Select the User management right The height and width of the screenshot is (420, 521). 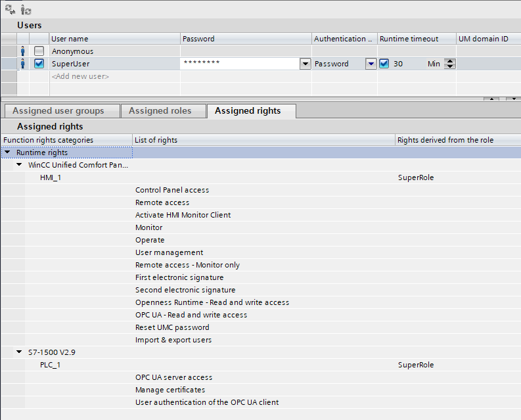click(169, 252)
